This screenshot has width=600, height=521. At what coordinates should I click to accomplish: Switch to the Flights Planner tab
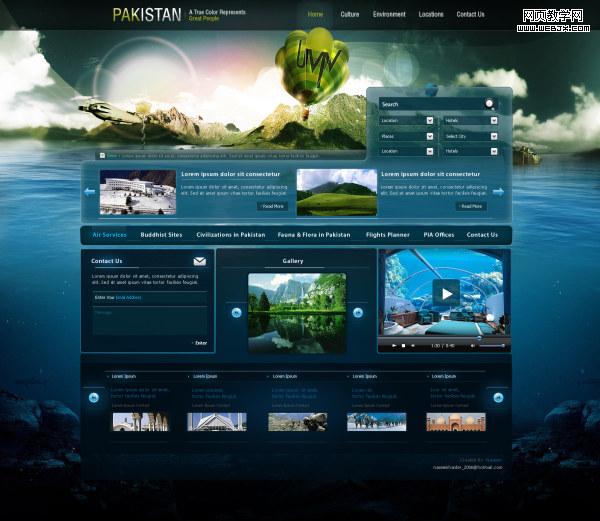388,235
